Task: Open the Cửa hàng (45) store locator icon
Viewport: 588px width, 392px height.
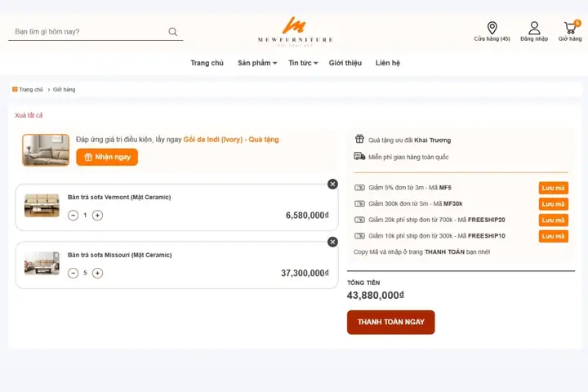Action: pos(492,32)
